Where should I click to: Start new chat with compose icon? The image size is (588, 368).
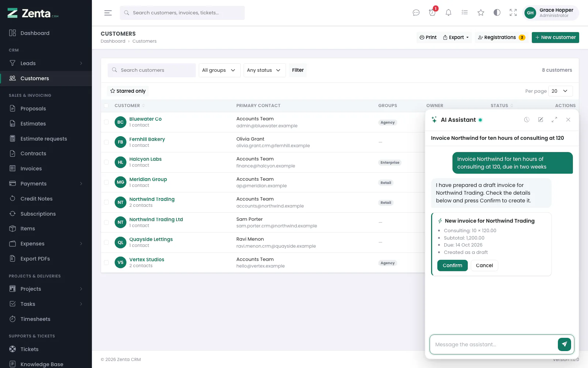click(541, 120)
